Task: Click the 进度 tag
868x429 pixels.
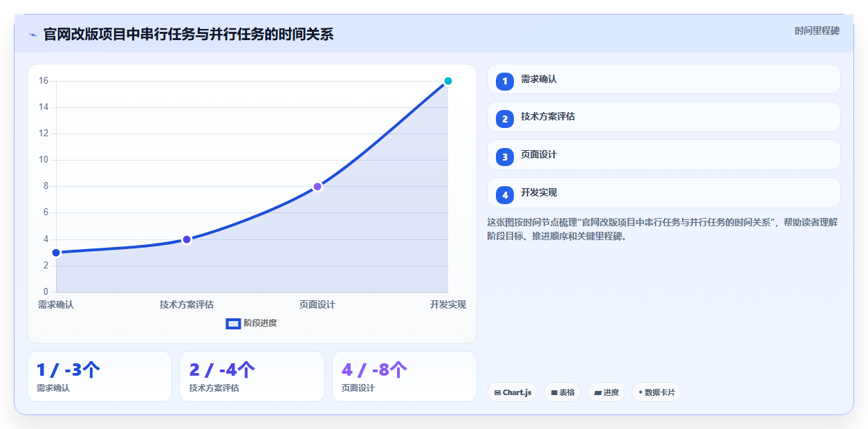Action: coord(607,392)
